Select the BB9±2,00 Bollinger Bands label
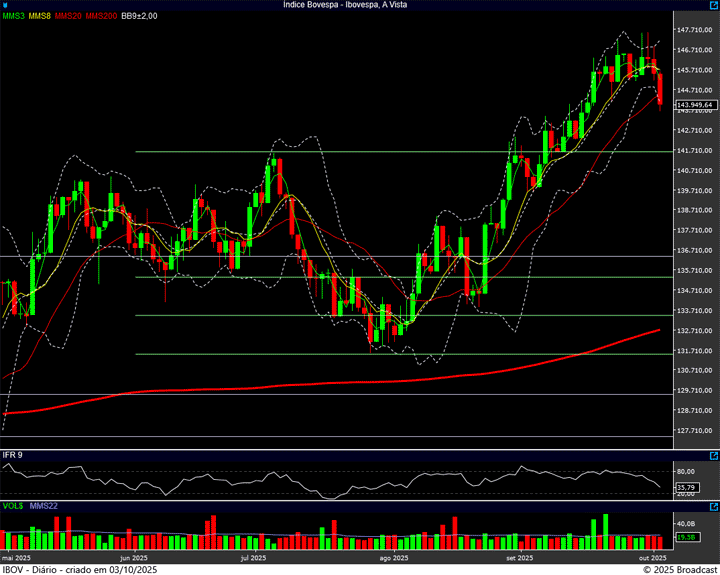The height and width of the screenshot is (575, 720). click(139, 16)
